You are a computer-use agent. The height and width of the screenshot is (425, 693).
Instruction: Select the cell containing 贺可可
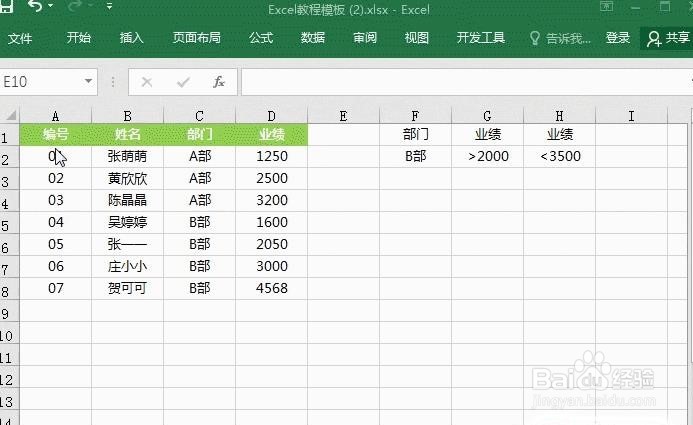(127, 288)
